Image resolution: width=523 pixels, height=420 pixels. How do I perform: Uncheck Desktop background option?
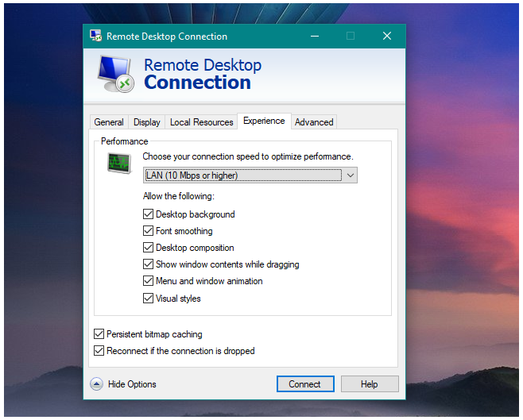coord(148,214)
